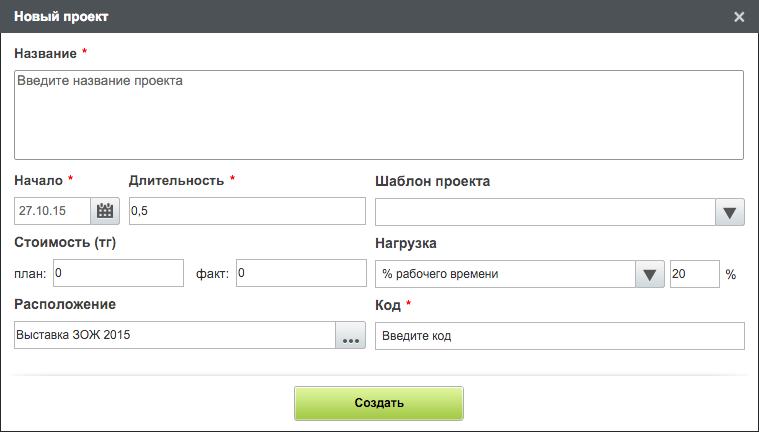Click the Нагрузка percent field showing 20
Screen dimensions: 759x432
pos(695,274)
